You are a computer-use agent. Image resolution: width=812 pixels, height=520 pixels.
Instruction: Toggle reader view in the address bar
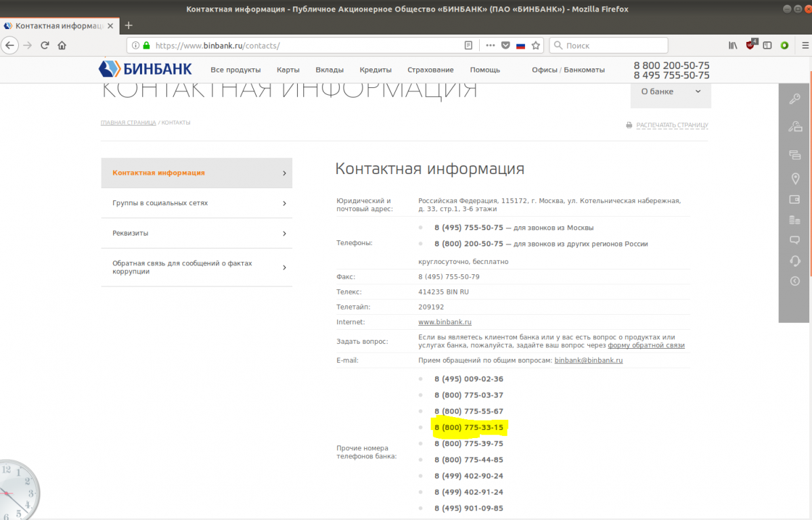tap(468, 45)
